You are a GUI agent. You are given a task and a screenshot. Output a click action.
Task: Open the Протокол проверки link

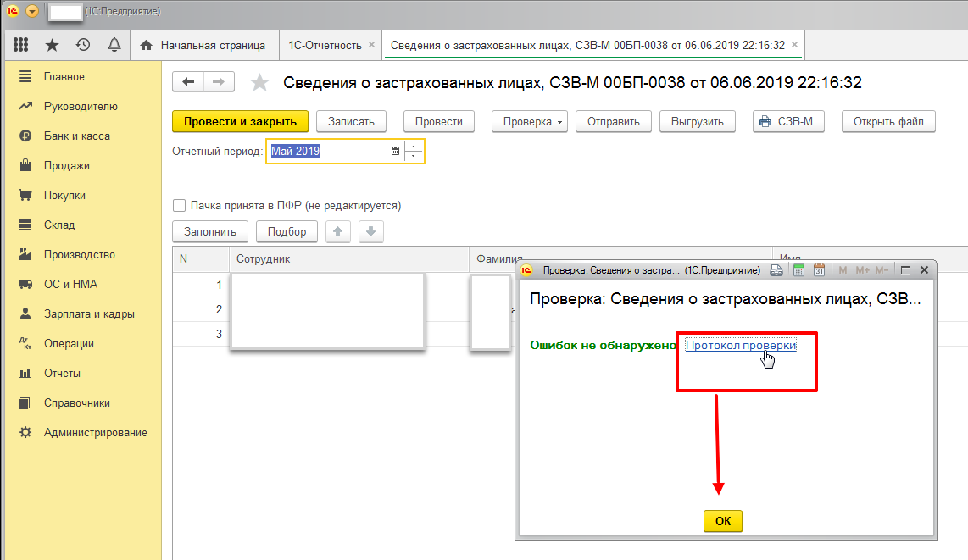tap(740, 345)
